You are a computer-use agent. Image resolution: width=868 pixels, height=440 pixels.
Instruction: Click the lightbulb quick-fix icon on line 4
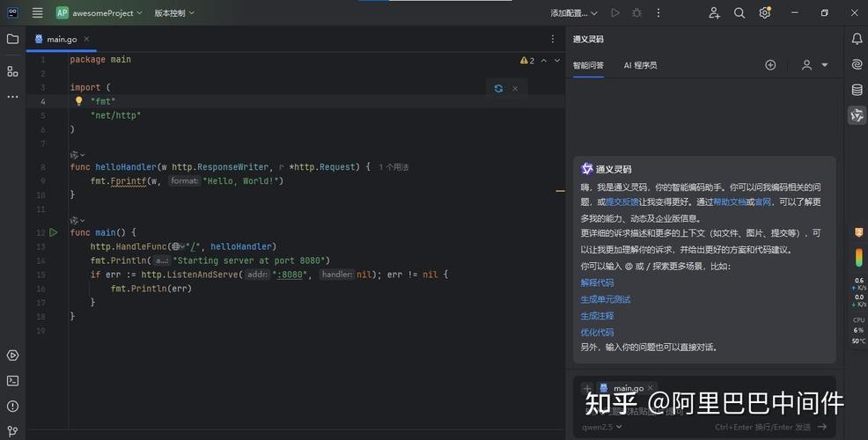78,100
